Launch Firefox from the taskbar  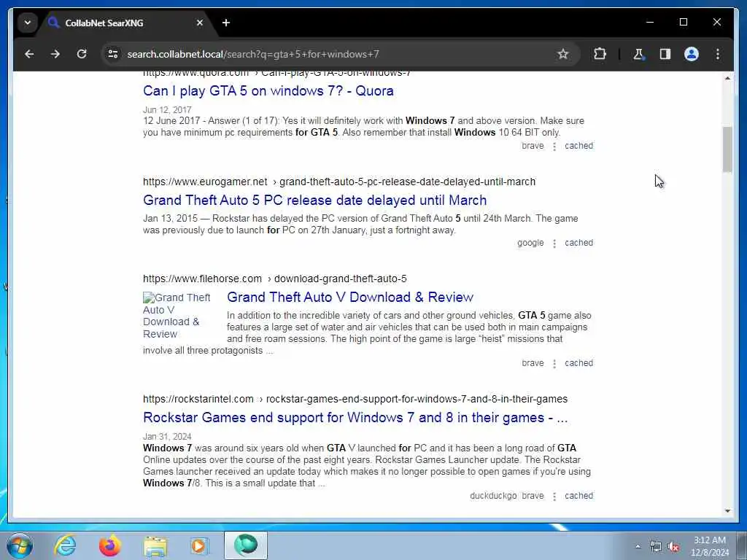[x=109, y=545]
